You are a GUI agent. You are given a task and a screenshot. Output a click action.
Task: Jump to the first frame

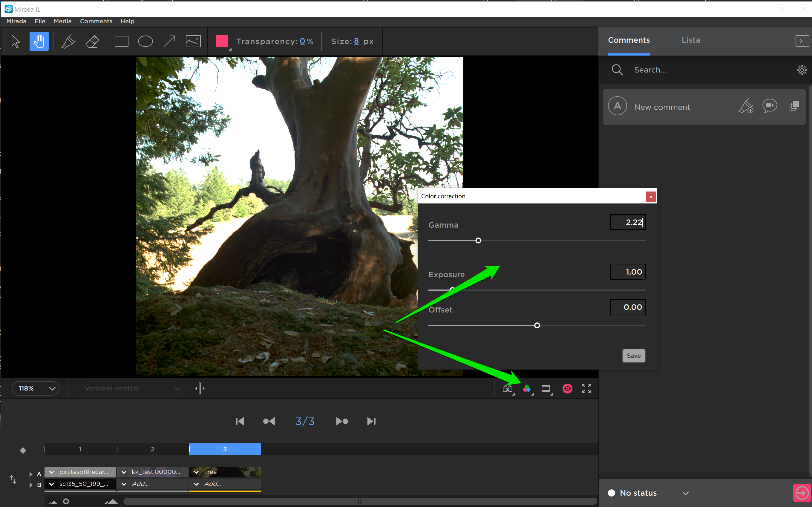click(240, 421)
